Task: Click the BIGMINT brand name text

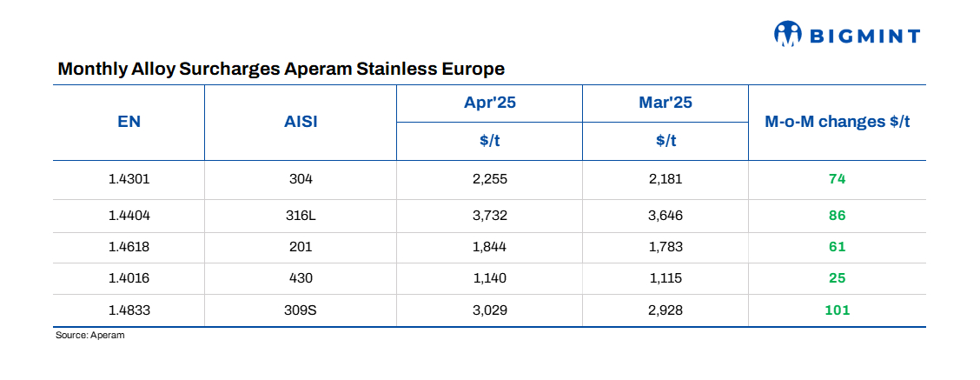Action: point(864,36)
